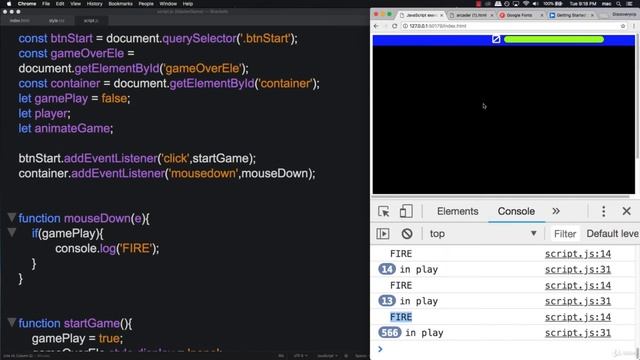Expand more DevTools tabs with double chevron
640x360 pixels.
(556, 211)
